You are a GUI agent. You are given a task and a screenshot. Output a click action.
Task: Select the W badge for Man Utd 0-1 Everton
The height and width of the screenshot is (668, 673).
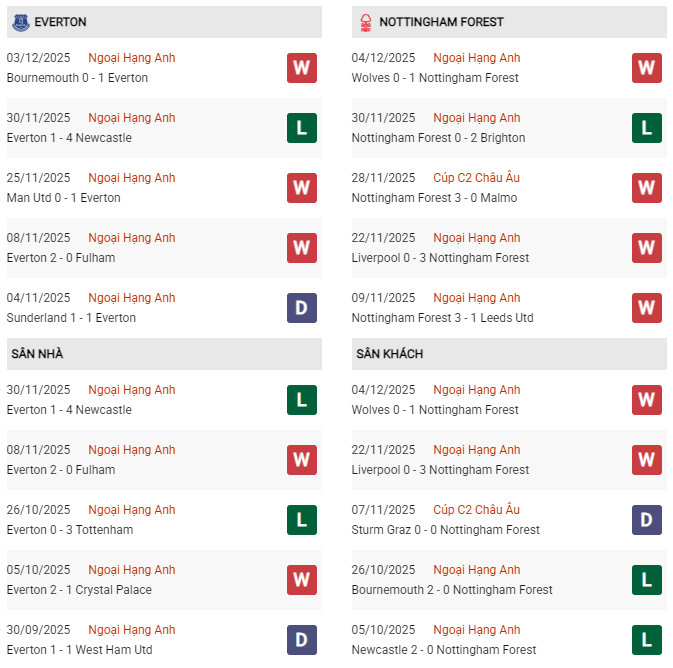click(x=302, y=188)
